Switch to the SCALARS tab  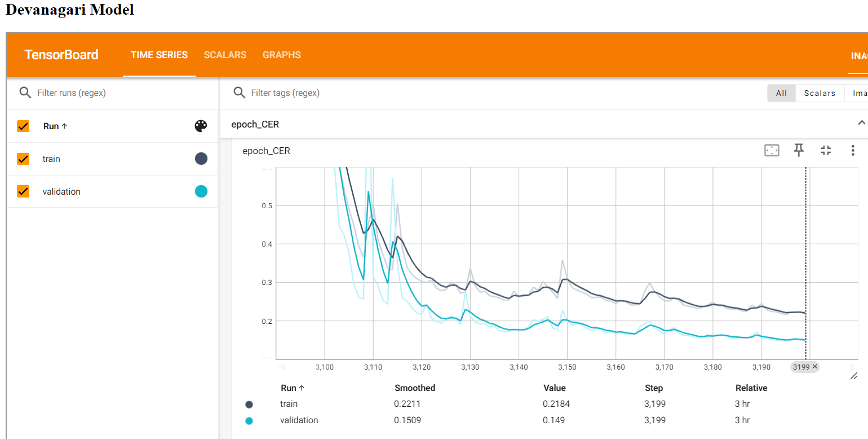click(x=225, y=55)
